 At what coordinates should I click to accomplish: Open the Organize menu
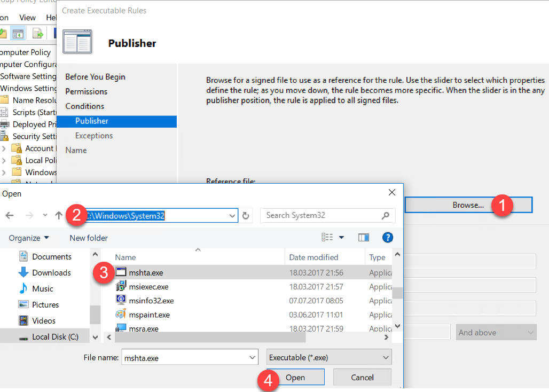[x=29, y=238]
